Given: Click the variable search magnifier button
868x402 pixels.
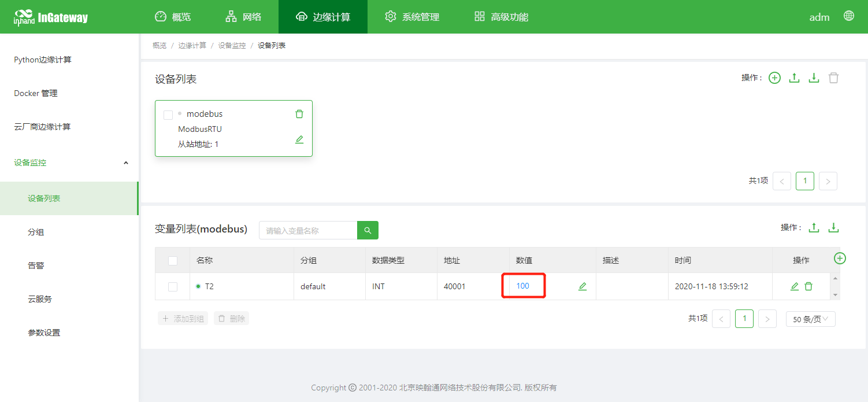Looking at the screenshot, I should (368, 230).
